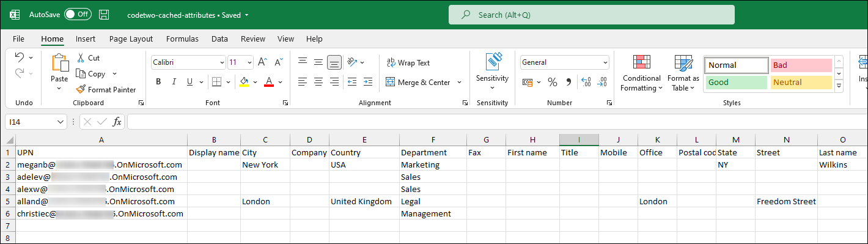868x244 pixels.
Task: Select Bottom Align icon
Action: [x=334, y=62]
